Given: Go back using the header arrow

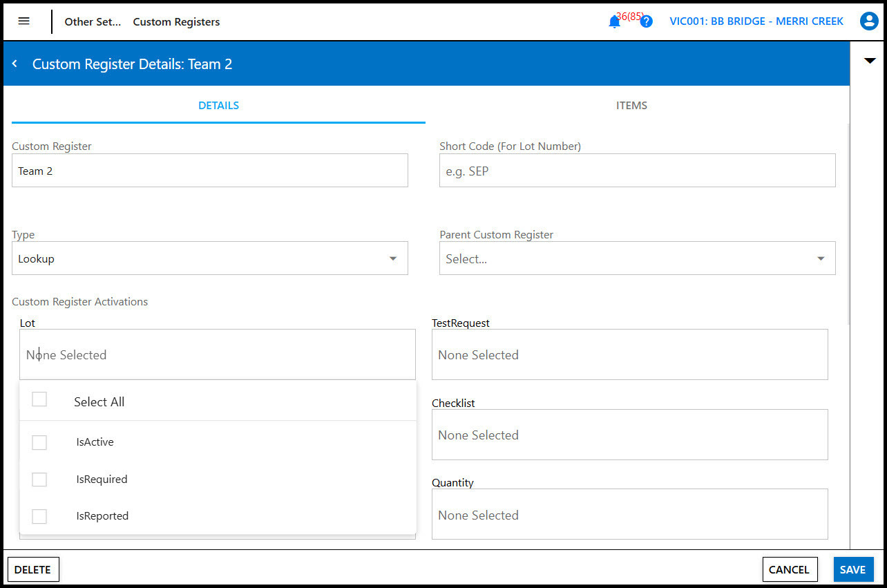Looking at the screenshot, I should coord(15,64).
